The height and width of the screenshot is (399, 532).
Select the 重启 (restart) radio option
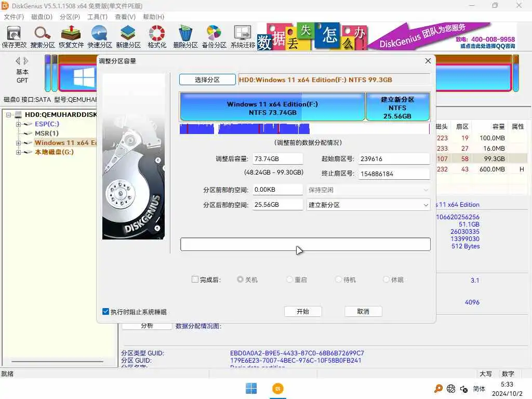pos(289,279)
